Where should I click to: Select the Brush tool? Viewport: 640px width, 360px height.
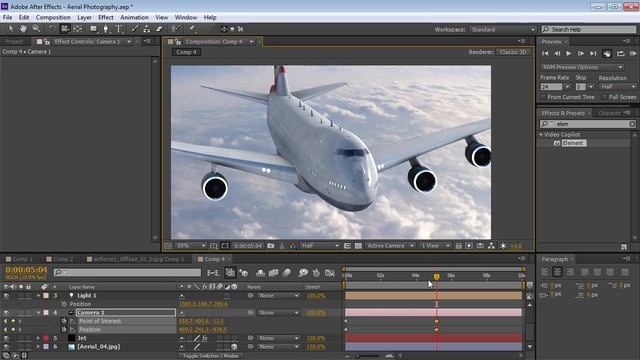[x=135, y=29]
